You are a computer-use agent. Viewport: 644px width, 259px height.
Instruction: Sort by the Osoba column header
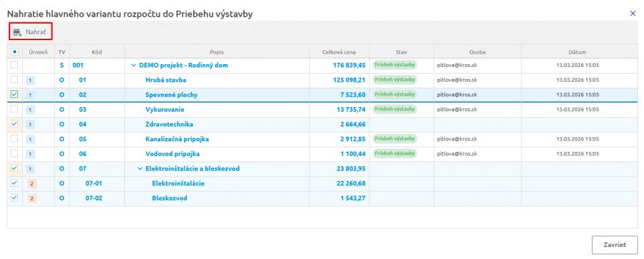click(x=477, y=52)
